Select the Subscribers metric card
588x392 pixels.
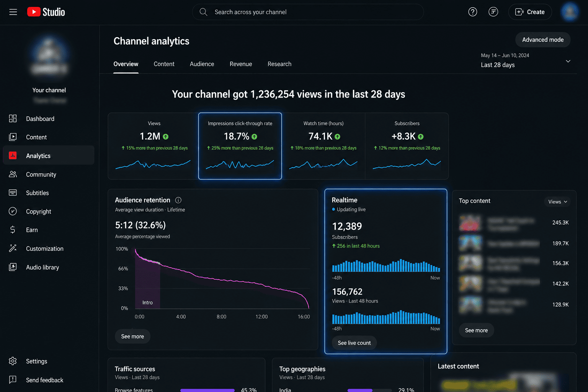pyautogui.click(x=407, y=146)
